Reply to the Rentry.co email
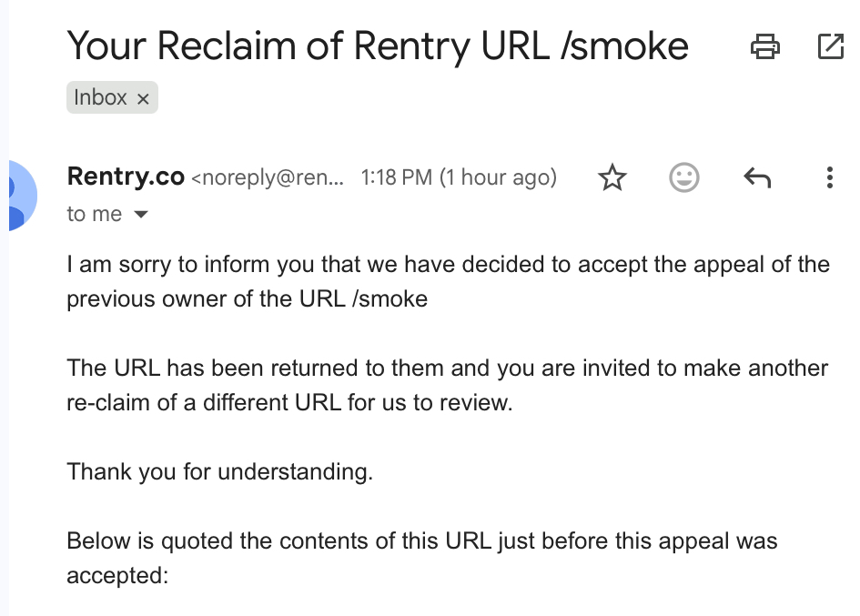This screenshot has height=616, width=860. tap(757, 177)
